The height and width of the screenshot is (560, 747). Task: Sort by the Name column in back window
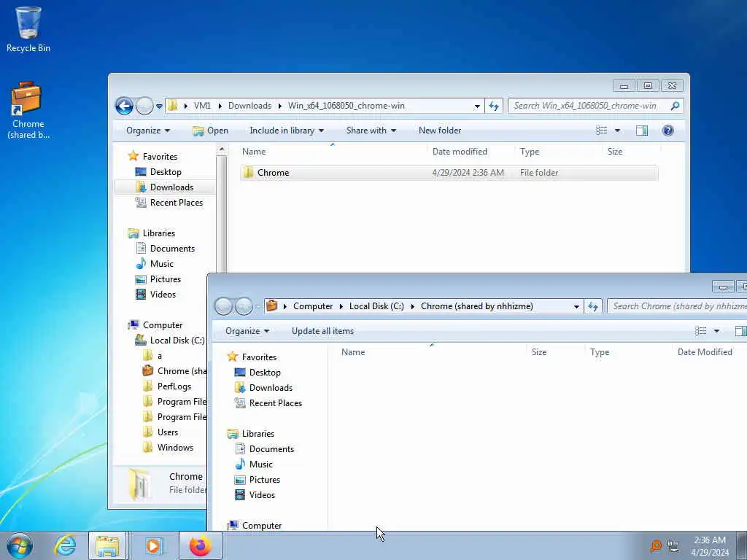pos(332,152)
